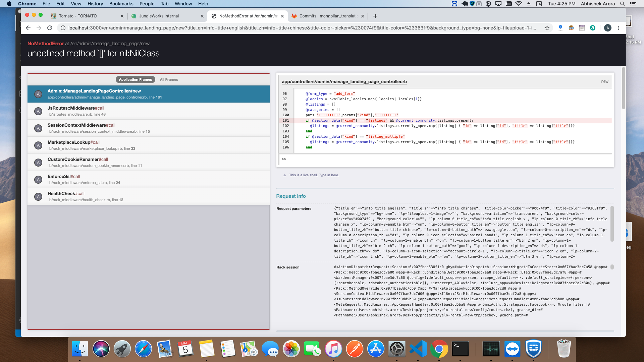644x362 pixels.
Task: Open Visual Studio Code from dock
Action: (x=418, y=349)
